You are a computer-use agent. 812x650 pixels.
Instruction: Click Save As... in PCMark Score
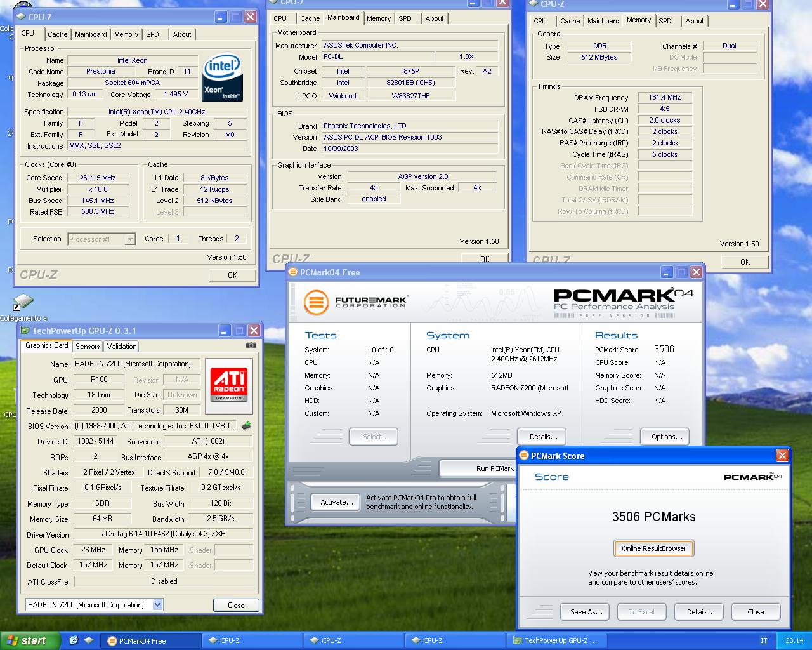click(x=586, y=612)
